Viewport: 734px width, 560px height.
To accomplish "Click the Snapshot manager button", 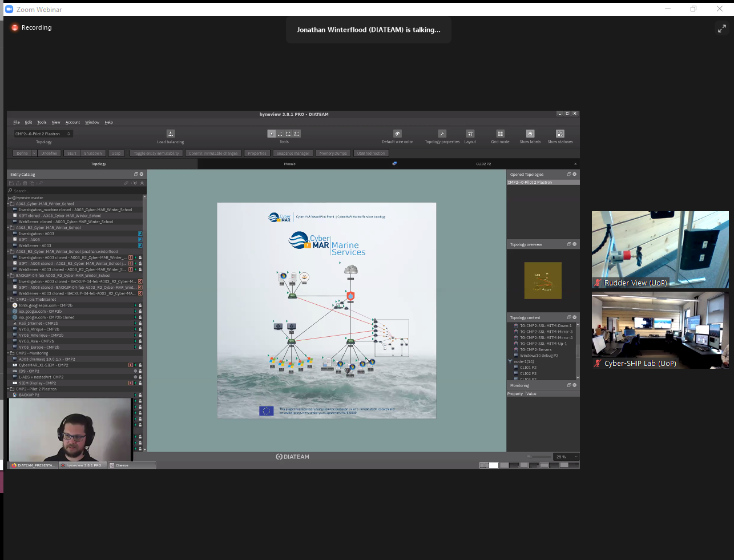I will click(292, 153).
